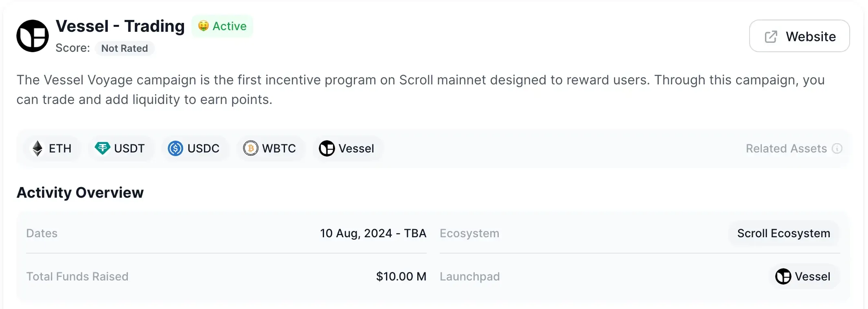Click the money-face emoji in Active badge
The image size is (868, 309).
pyautogui.click(x=203, y=26)
